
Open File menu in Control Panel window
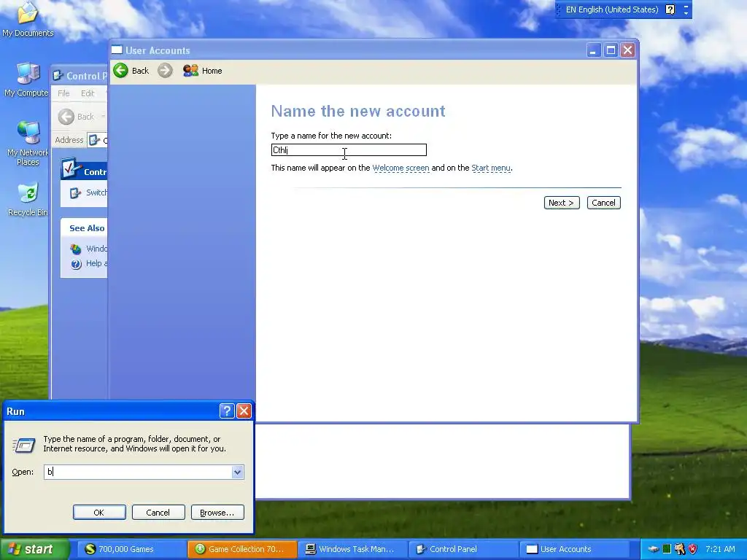63,93
